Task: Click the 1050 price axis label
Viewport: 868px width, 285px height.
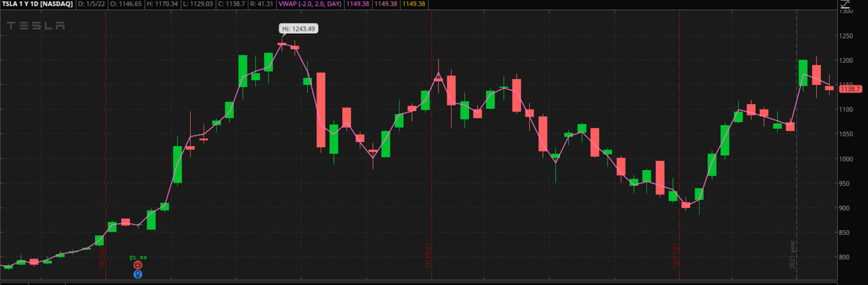Action: tap(846, 134)
